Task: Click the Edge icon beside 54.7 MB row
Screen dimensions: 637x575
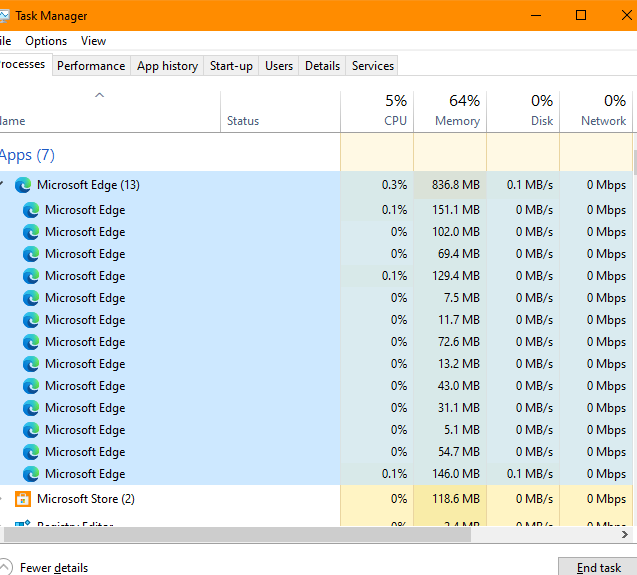Action: 31,451
